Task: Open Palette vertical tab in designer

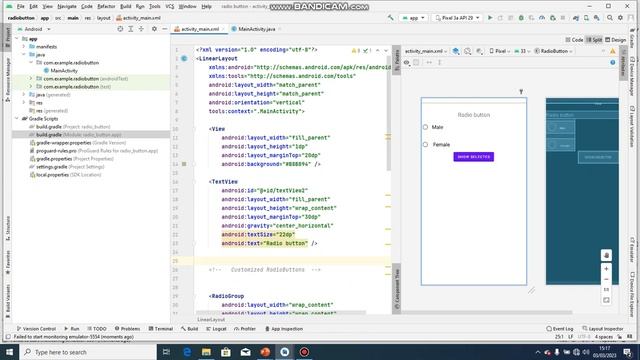Action: [396, 60]
